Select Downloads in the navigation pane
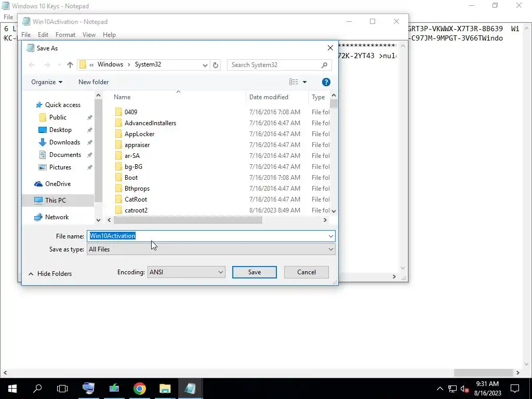Viewport: 532px width, 399px height. tap(64, 142)
